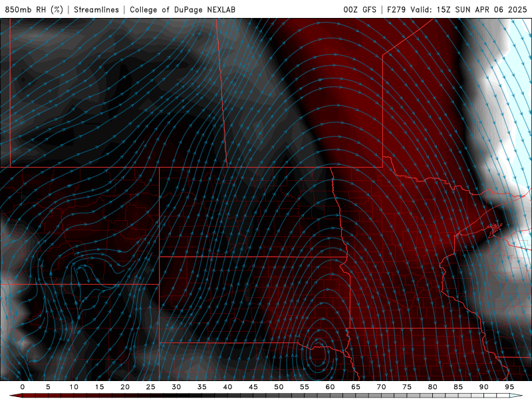Click the "College of DuPage NEXLAB" text
The image size is (532, 399).
(x=182, y=9)
